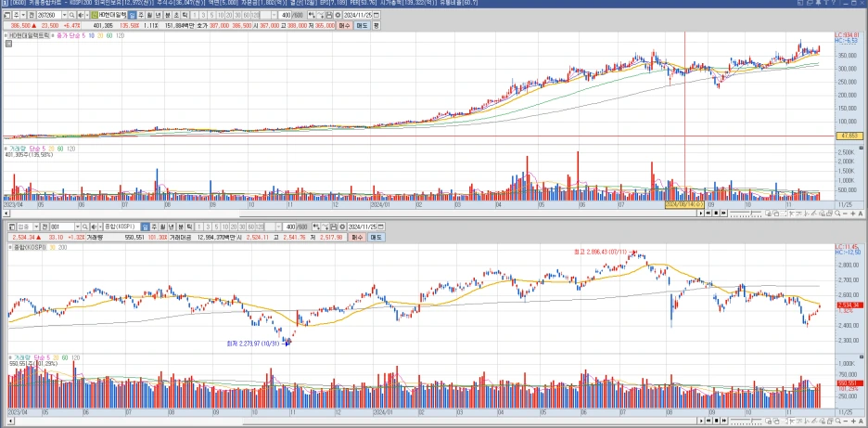Click save icon in lower chart toolbar
Image resolution: width=868 pixels, height=428 pixels.
(333, 227)
